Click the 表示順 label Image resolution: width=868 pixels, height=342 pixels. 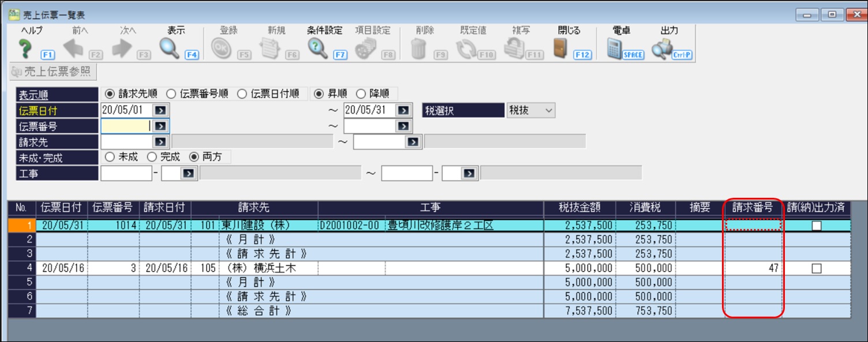coord(57,95)
